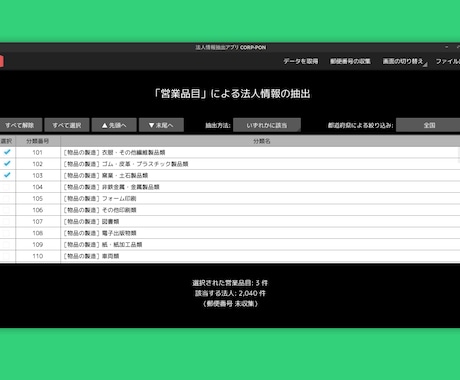Select the 窯業・土石製品類 row text
460x380 pixels.
(x=125, y=175)
